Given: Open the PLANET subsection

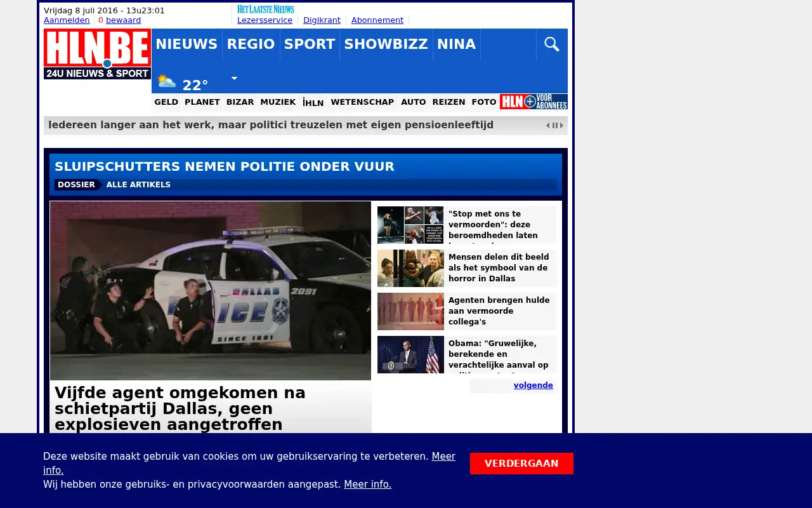Looking at the screenshot, I should (202, 102).
